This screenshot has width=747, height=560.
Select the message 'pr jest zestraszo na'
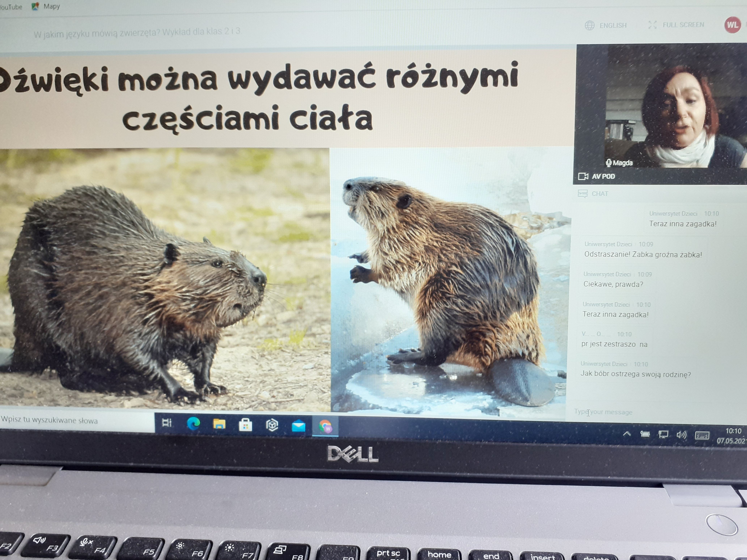tap(614, 344)
